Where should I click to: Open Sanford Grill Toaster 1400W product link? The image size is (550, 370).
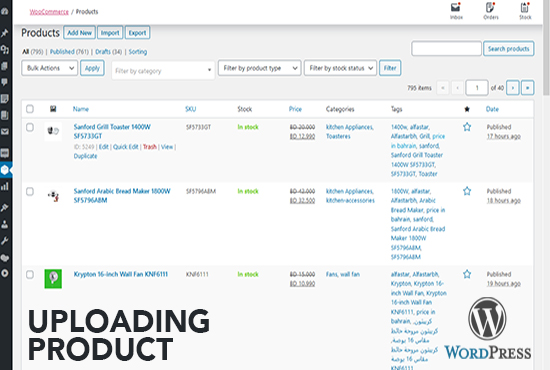point(112,132)
